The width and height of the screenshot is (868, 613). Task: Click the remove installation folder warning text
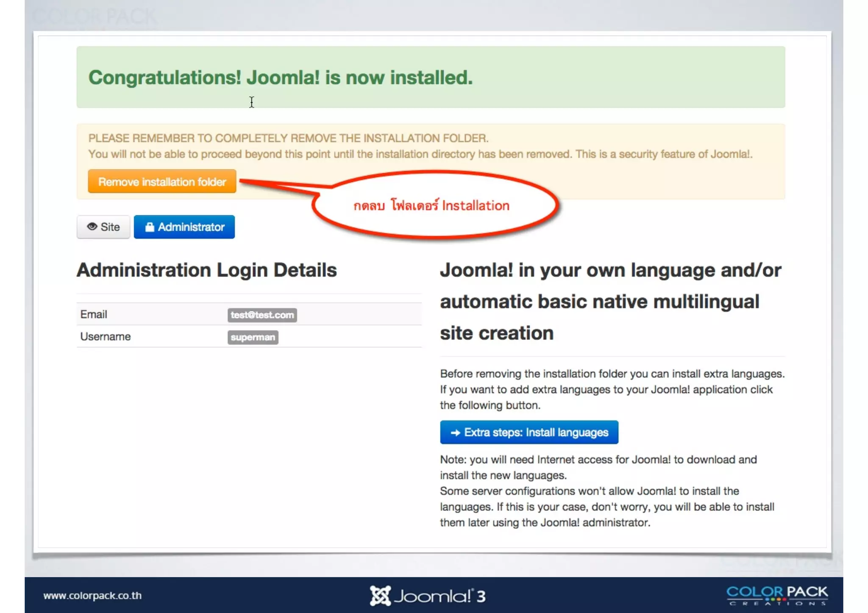pos(288,138)
